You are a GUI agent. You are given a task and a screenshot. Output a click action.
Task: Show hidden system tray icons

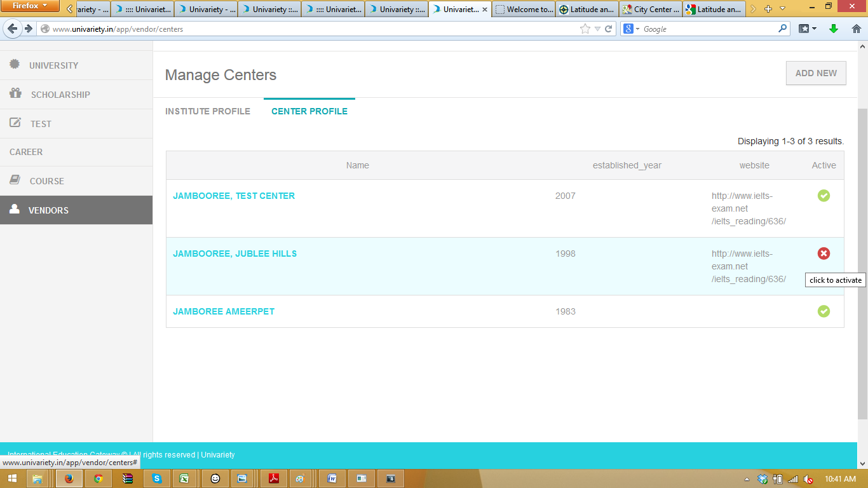747,479
